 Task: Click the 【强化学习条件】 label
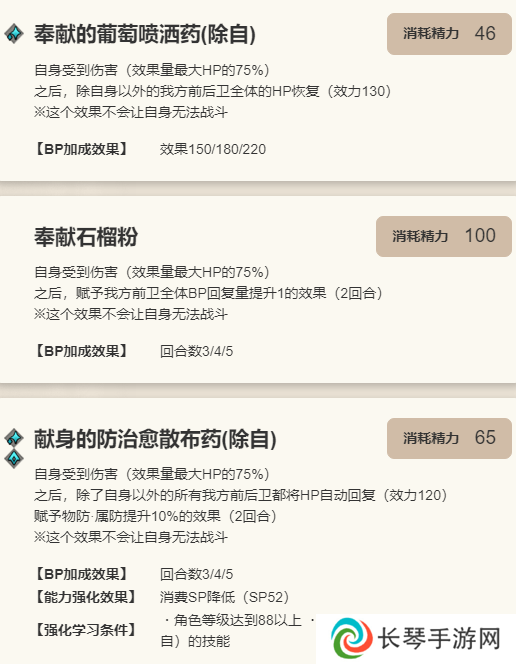[85, 630]
